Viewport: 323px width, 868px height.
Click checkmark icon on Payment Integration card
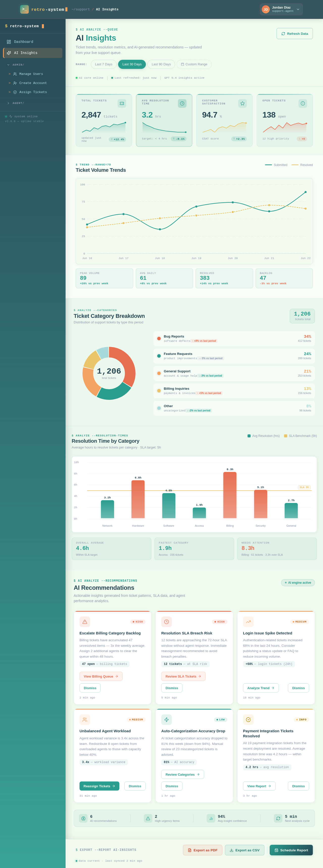(x=248, y=719)
